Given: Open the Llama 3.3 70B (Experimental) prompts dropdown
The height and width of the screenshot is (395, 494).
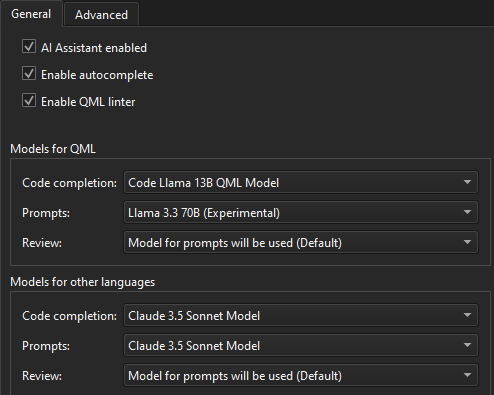Looking at the screenshot, I should coord(301,212).
